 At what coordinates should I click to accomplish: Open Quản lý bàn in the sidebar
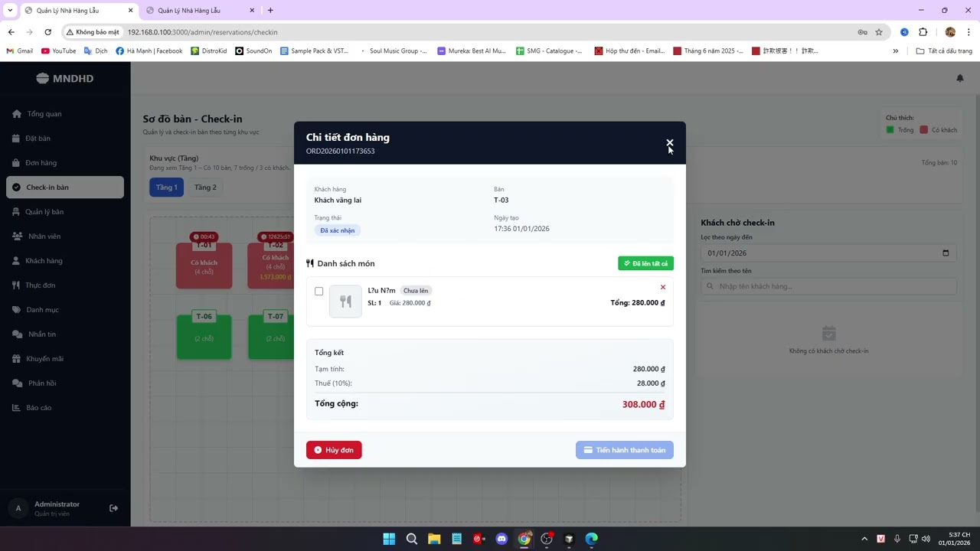pos(65,212)
